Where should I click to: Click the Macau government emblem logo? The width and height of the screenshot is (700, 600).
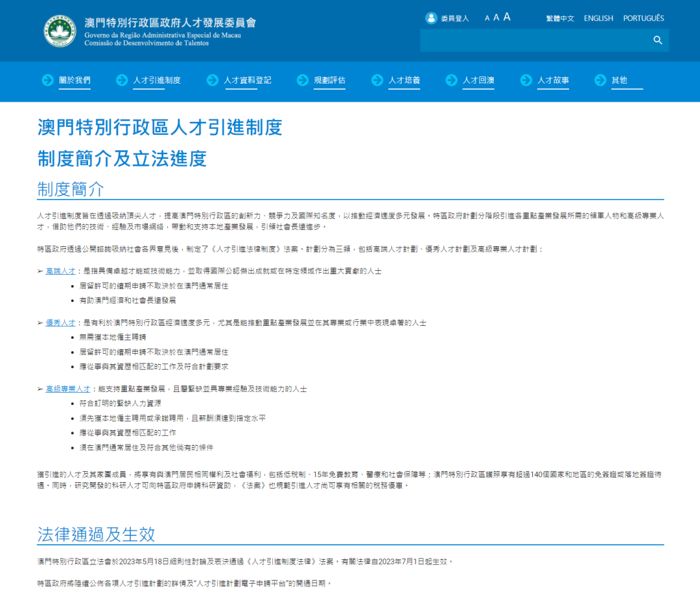coord(60,30)
